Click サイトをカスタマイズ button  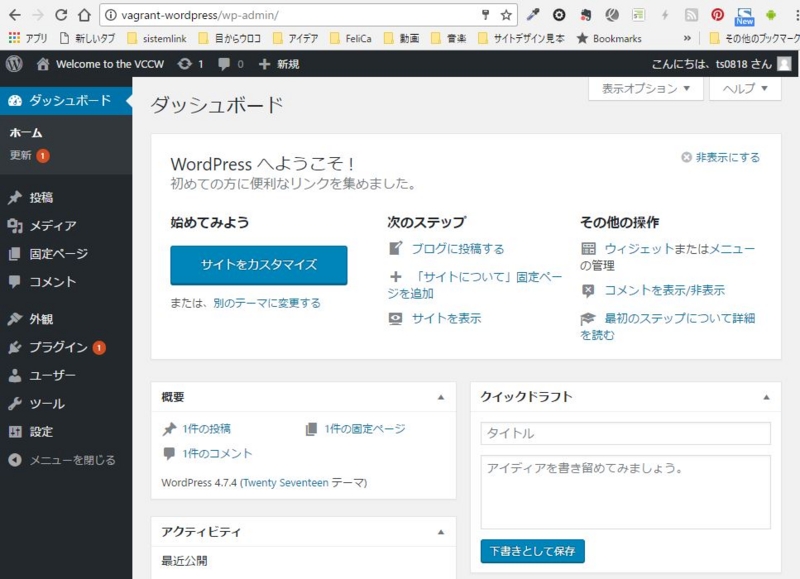[x=259, y=265]
